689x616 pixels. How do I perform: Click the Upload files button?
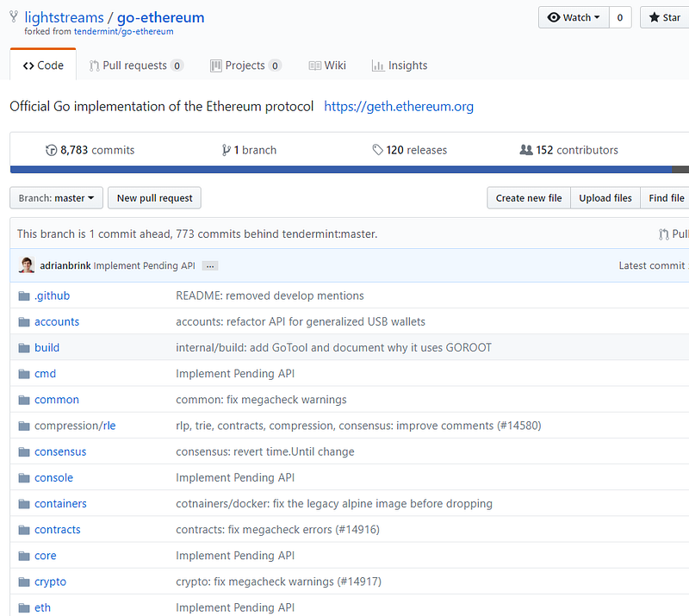(605, 198)
